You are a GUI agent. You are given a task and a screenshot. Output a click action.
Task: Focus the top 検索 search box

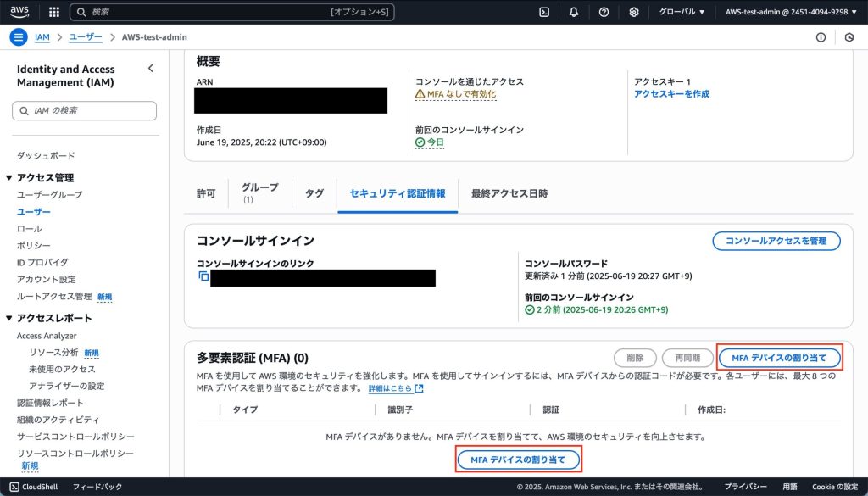point(232,12)
